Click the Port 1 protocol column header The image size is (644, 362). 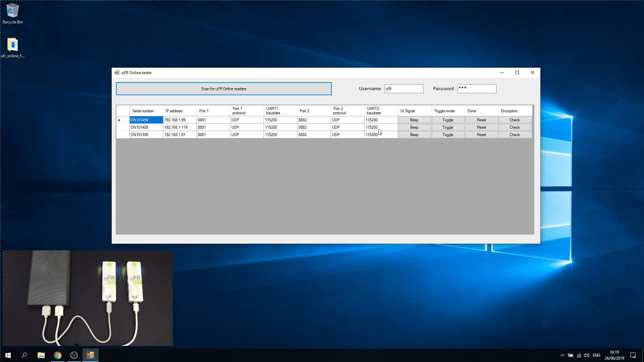click(x=247, y=111)
